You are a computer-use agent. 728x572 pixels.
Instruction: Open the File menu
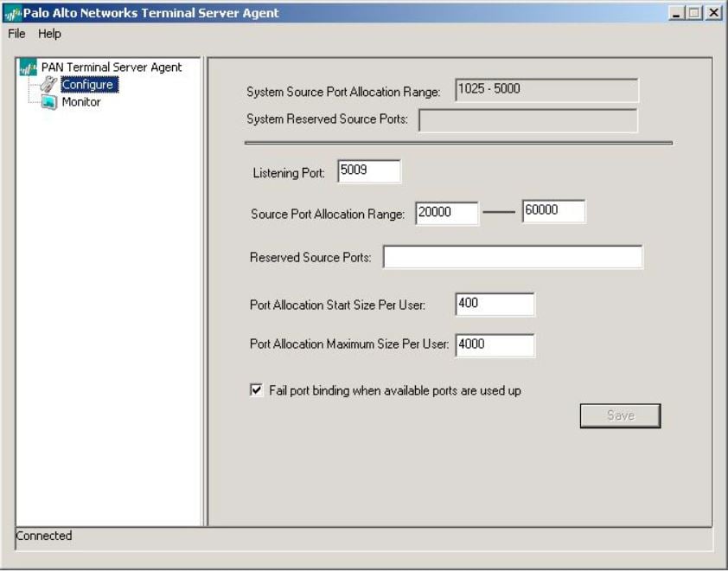point(16,34)
